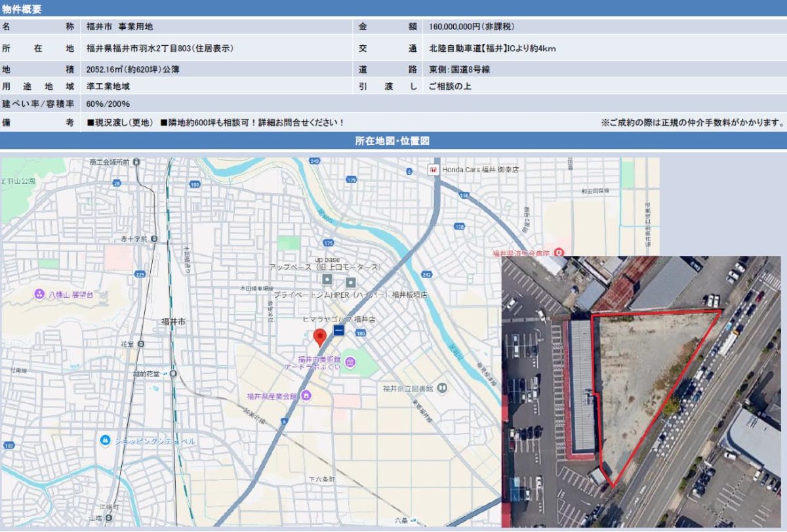Click the 福井県済生会病院 hospital marker
The image size is (787, 532).
coord(559,252)
